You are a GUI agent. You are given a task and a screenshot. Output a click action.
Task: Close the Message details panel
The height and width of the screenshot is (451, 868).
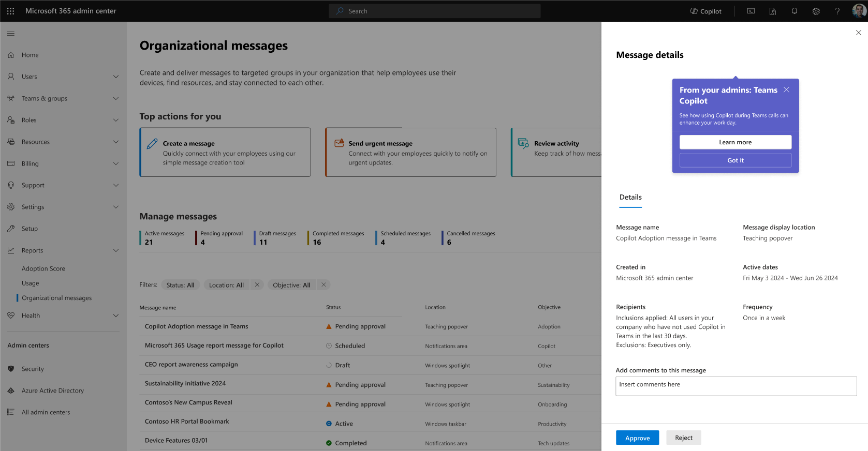(x=858, y=33)
